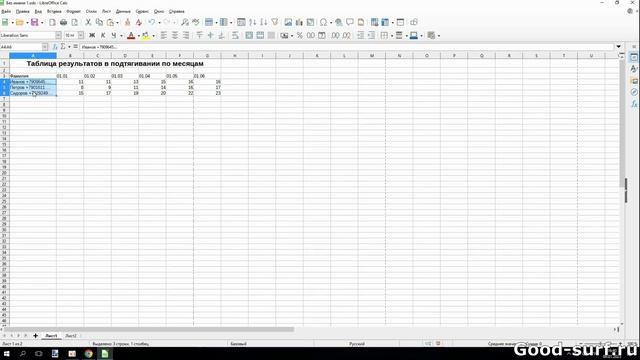Expand the formula bar with the arrow
This screenshot has width=640, height=360.
pos(619,47)
